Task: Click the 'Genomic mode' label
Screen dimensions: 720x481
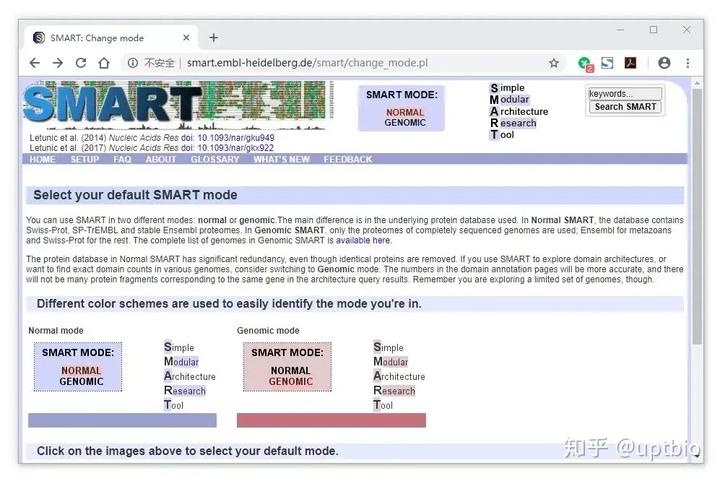Action: pyautogui.click(x=268, y=330)
